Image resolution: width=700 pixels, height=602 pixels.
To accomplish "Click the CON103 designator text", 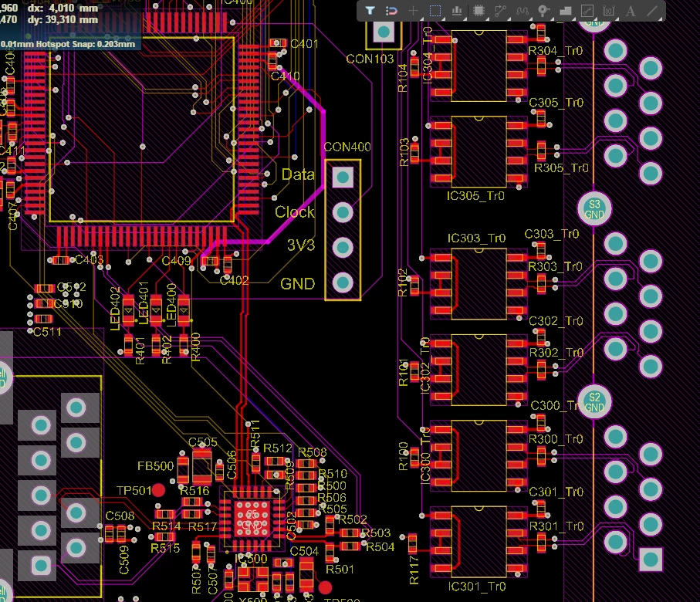I will (370, 59).
